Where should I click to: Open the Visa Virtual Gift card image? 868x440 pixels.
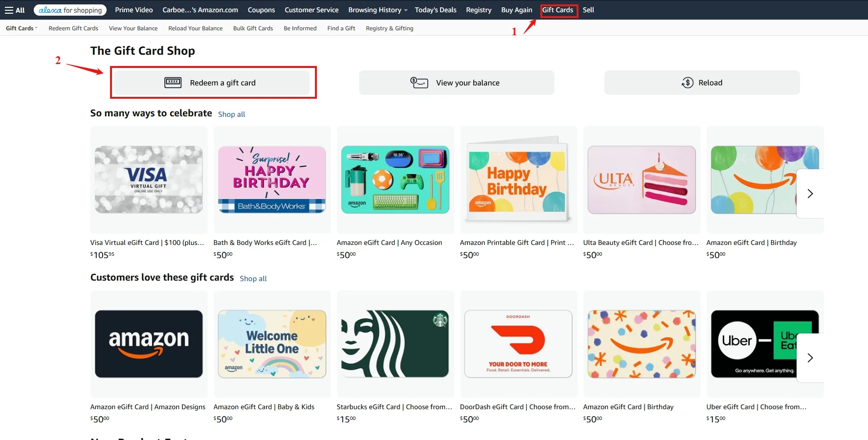coord(149,179)
